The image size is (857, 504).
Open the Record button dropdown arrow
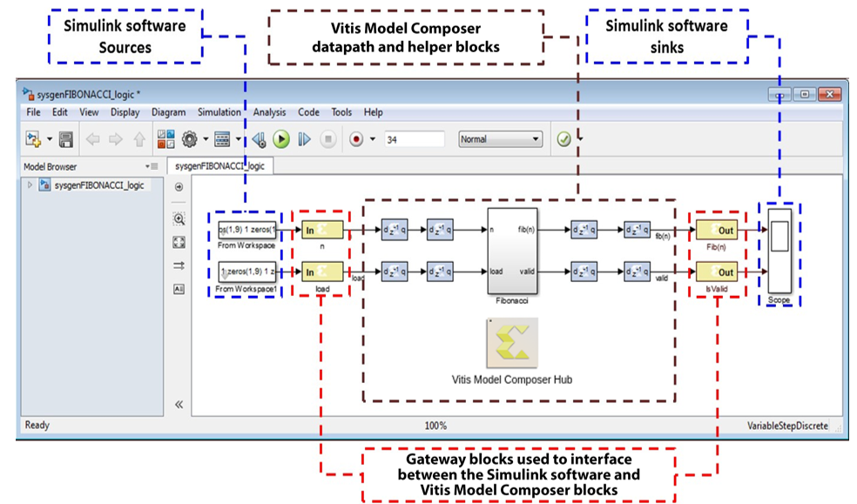click(x=373, y=139)
